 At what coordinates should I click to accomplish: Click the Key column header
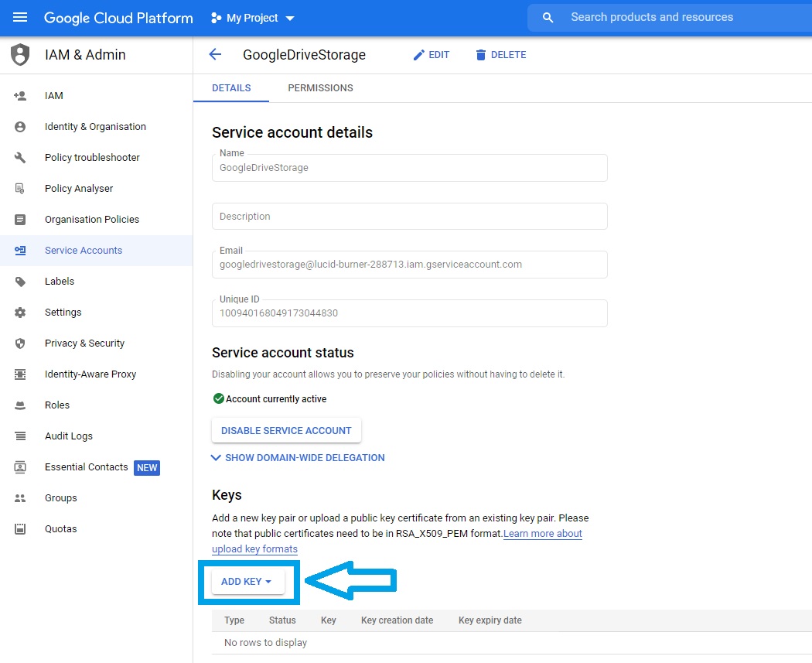point(329,620)
